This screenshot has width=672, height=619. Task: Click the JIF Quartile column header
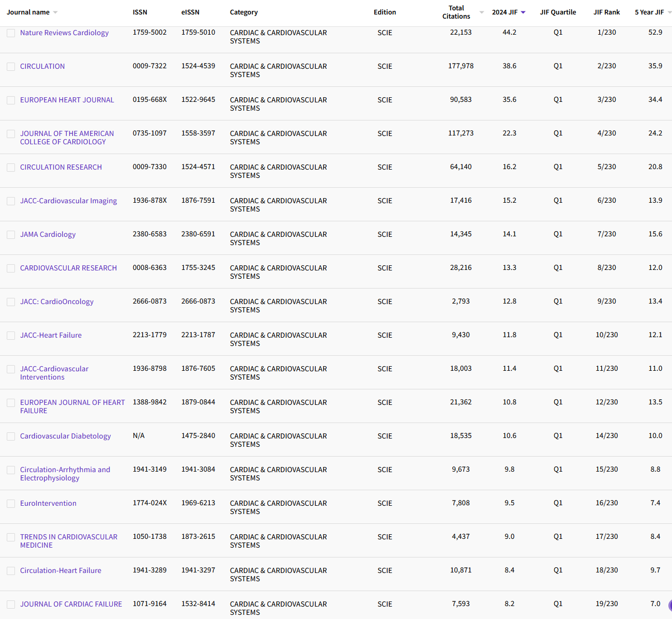[558, 12]
